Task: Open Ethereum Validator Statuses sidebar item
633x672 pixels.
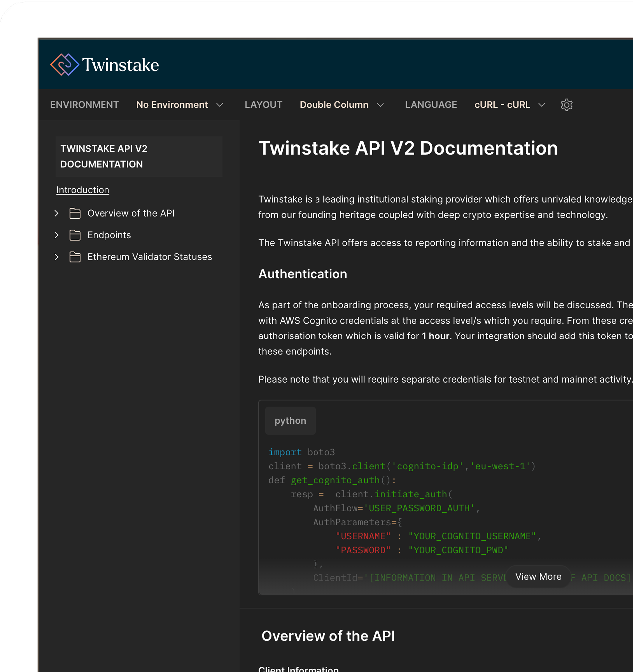Action: tap(150, 257)
